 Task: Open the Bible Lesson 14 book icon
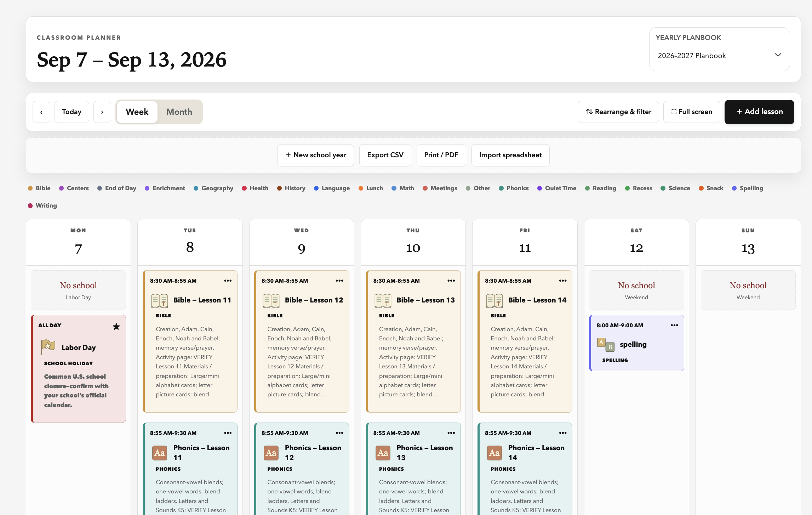click(x=494, y=301)
